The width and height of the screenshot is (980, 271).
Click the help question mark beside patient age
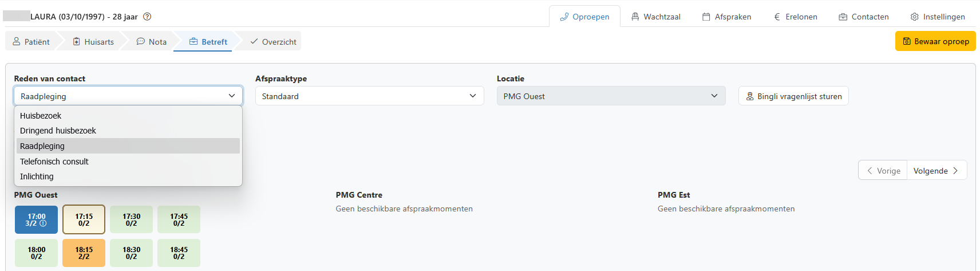click(147, 17)
